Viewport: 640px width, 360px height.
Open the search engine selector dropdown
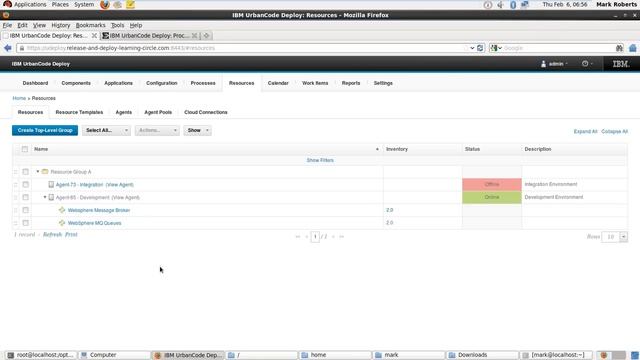[x=496, y=48]
